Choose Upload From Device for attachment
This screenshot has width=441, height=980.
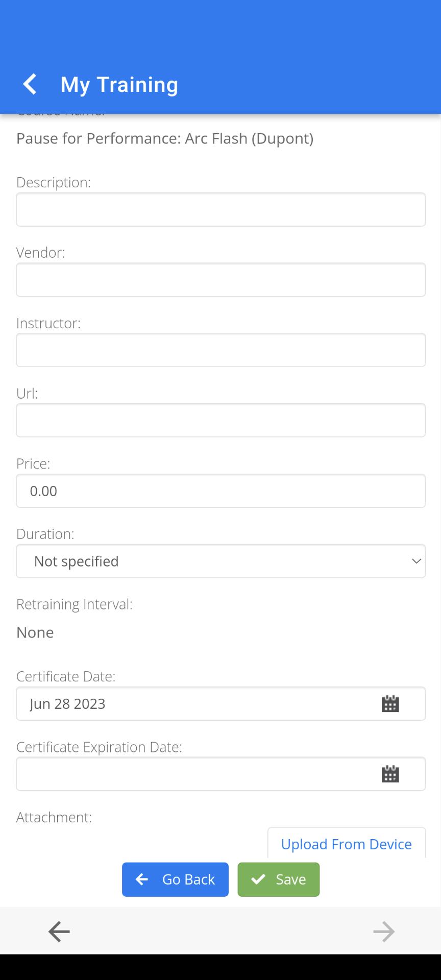point(347,843)
